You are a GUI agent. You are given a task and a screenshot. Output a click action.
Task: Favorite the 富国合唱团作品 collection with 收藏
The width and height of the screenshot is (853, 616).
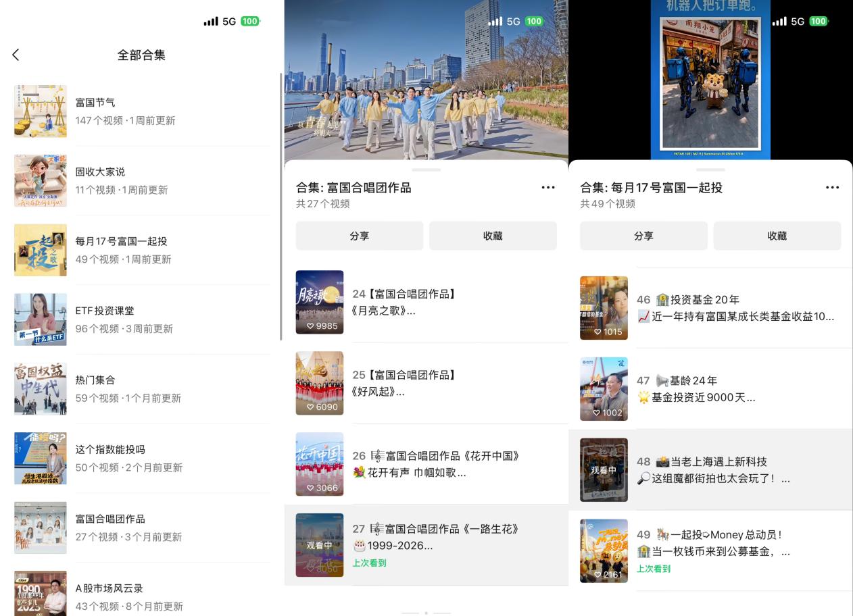pyautogui.click(x=493, y=236)
